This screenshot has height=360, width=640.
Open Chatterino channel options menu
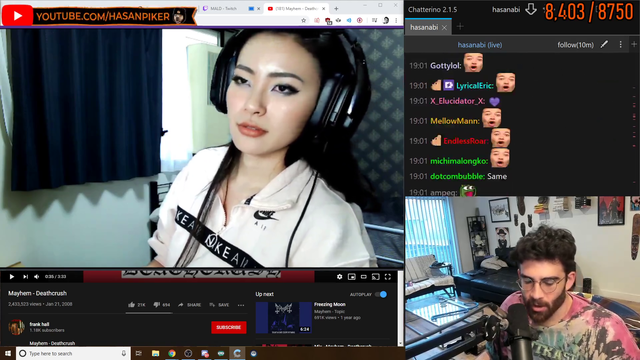(620, 44)
